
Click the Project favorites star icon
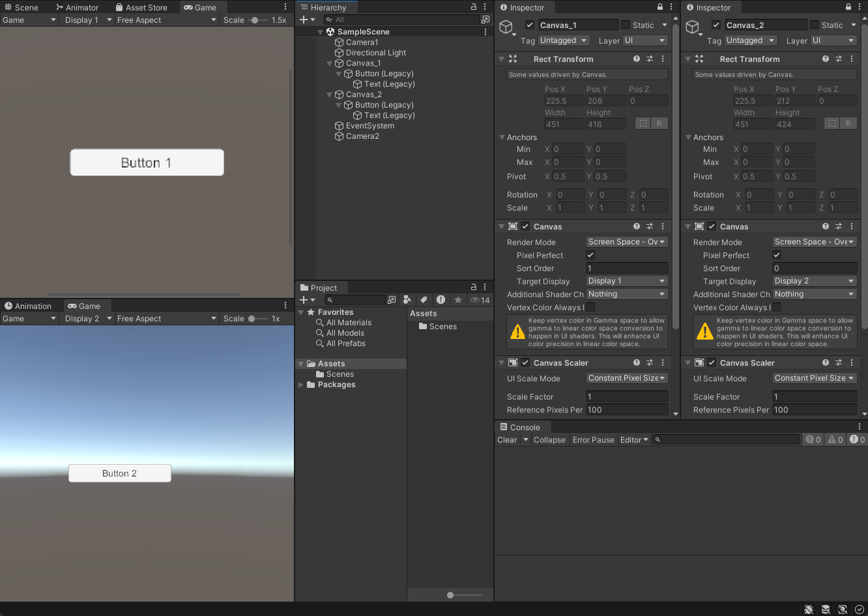pos(458,300)
